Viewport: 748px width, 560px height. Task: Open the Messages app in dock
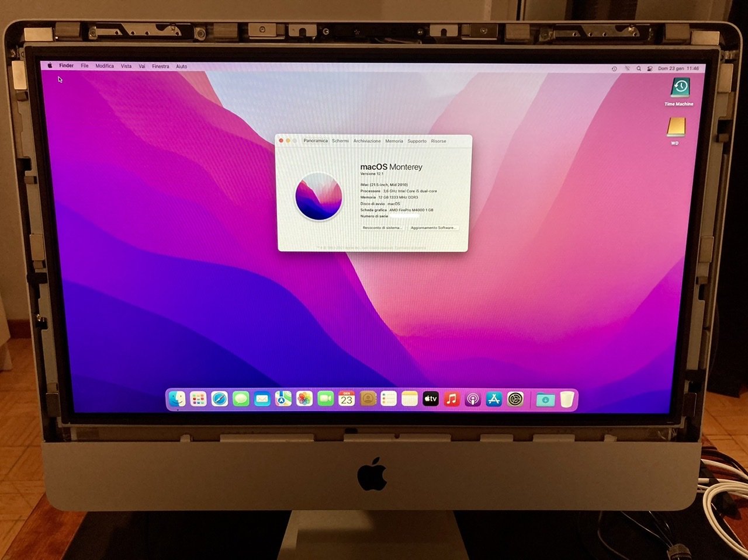pyautogui.click(x=241, y=399)
